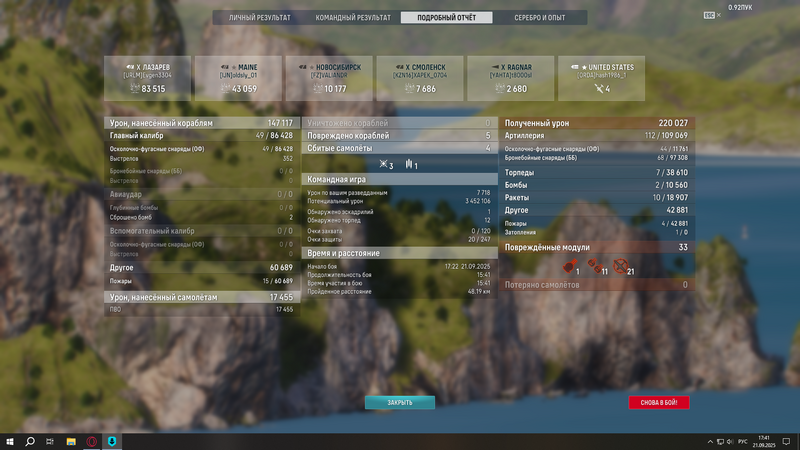Click the Повреждено кораблей header
Screen dimensions: 800x450
tap(399, 136)
